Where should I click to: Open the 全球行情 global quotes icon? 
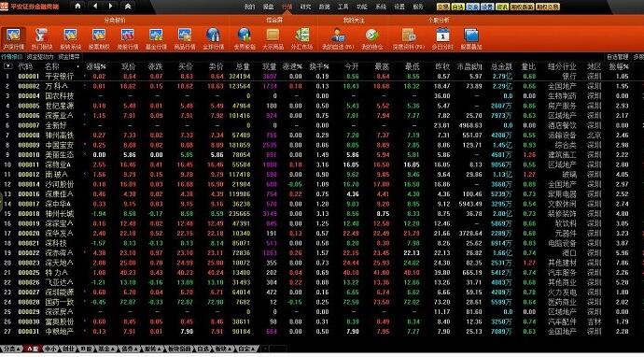(x=213, y=38)
